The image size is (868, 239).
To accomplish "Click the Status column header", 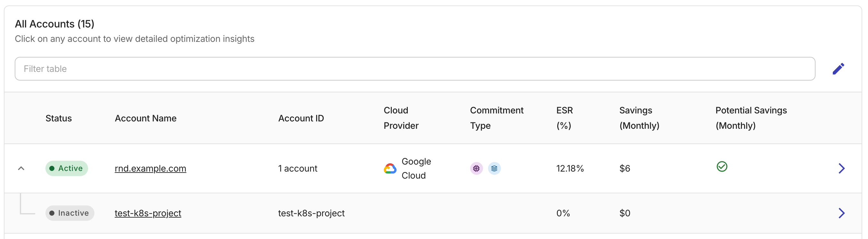I will pyautogui.click(x=59, y=118).
